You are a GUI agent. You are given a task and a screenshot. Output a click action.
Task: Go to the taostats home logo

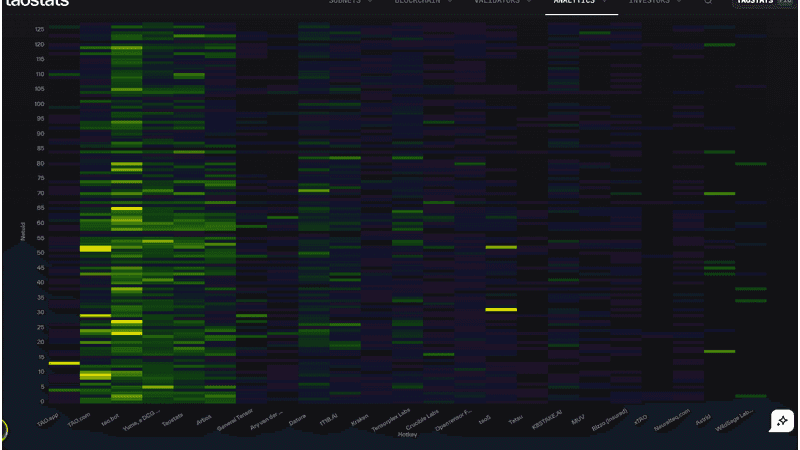[36, 3]
